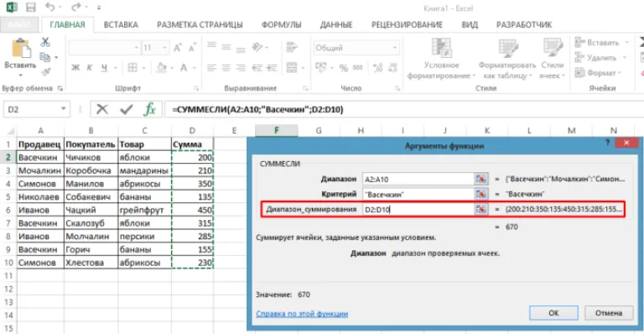Image resolution: width=644 pixels, height=334 pixels.
Task: Click the Wrap Text icon
Action: point(292,47)
